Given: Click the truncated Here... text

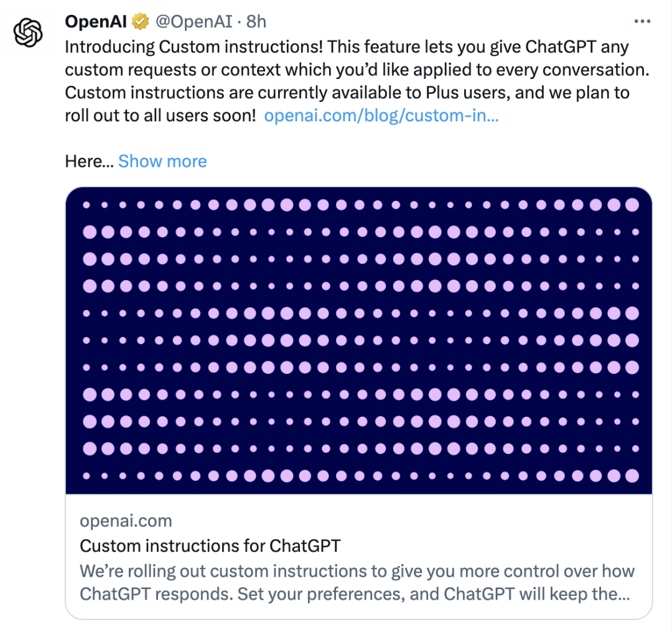Looking at the screenshot, I should (x=89, y=162).
